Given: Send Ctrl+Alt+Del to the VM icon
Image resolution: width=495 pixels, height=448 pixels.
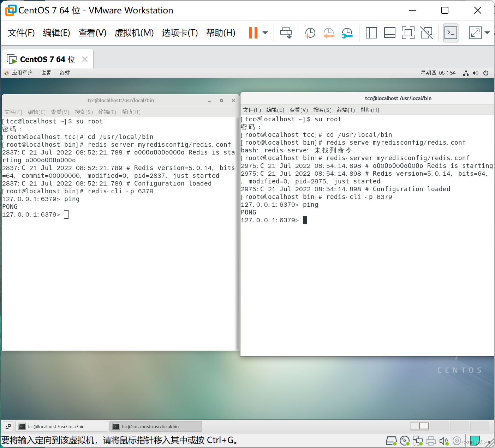Looking at the screenshot, I should (286, 33).
